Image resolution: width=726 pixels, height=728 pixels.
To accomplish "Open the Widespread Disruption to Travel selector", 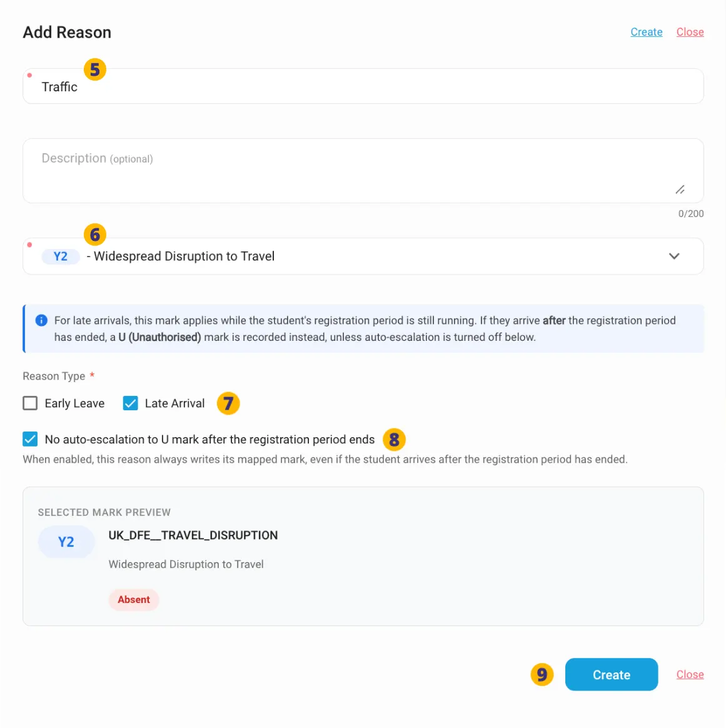I will coord(363,256).
